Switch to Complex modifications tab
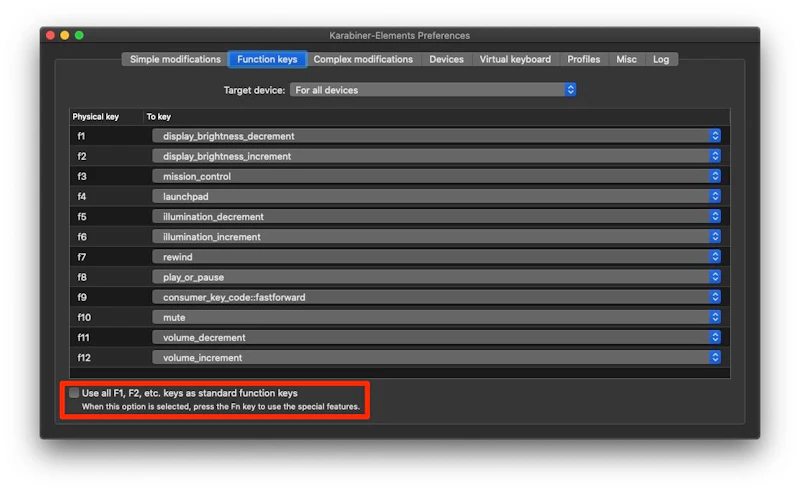800x492 pixels. tap(363, 59)
